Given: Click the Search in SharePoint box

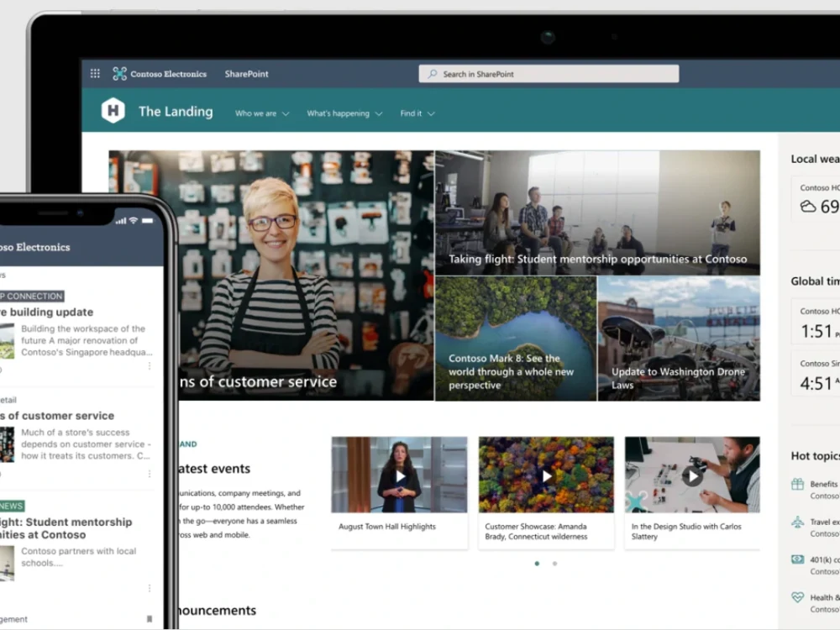Looking at the screenshot, I should click(x=549, y=74).
